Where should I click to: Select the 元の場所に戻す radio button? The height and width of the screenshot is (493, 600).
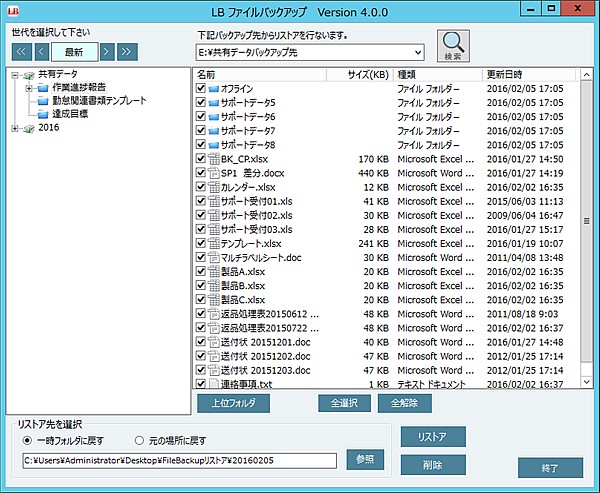tap(138, 440)
